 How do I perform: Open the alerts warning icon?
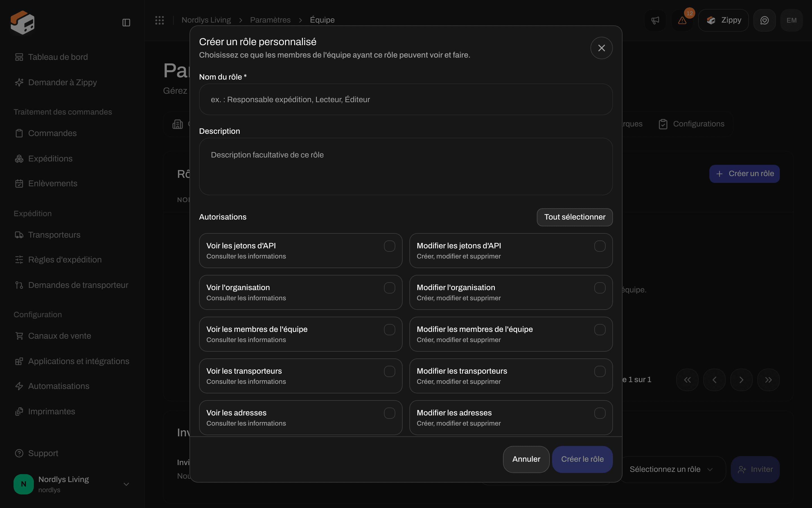pos(682,21)
